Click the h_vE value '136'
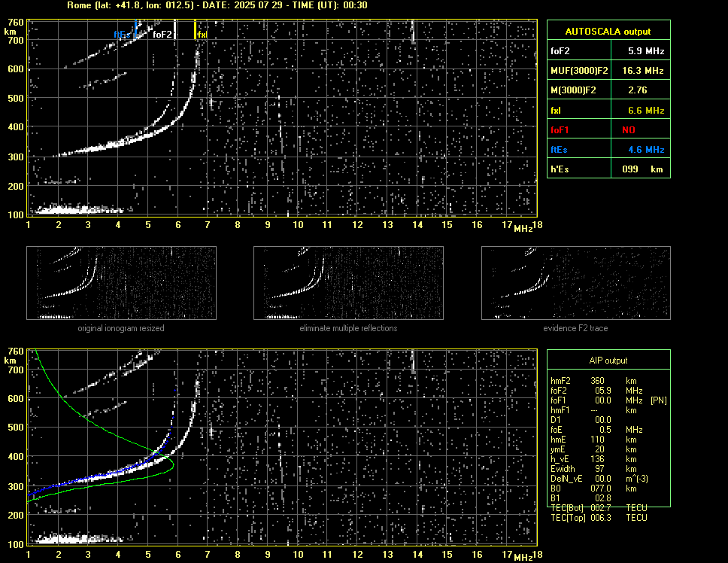 coord(598,459)
